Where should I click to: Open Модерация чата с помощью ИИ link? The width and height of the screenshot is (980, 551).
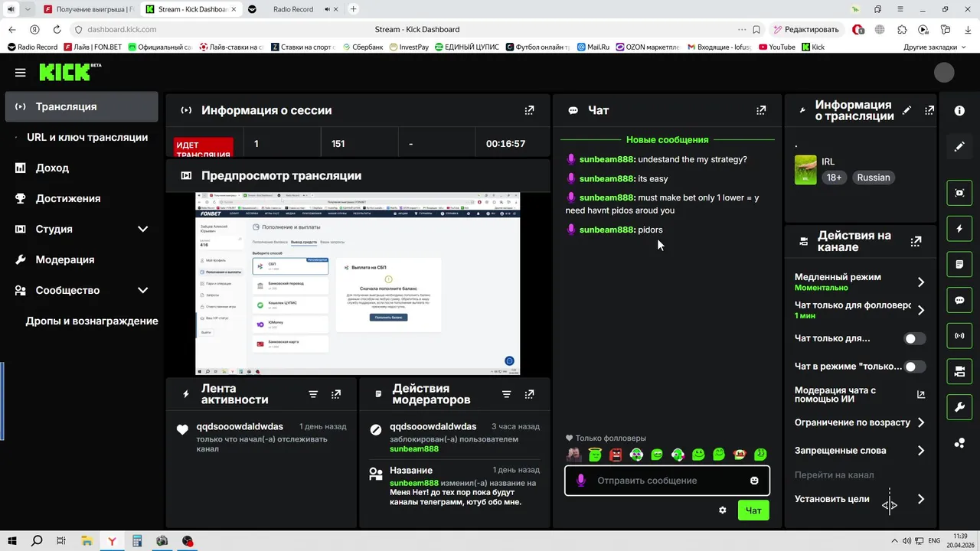860,395
